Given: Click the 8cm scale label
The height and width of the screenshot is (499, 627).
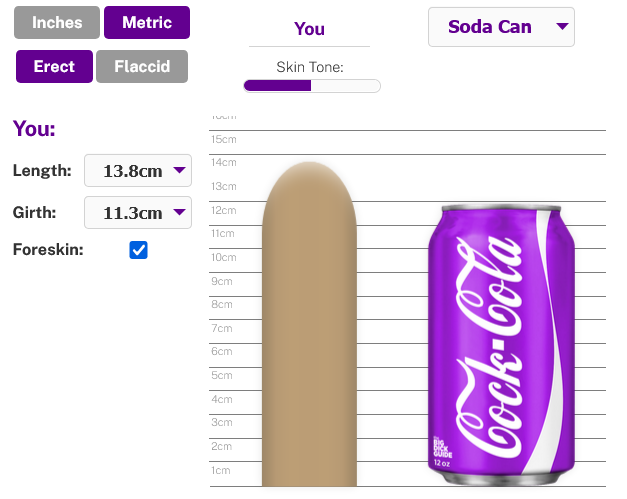Looking at the screenshot, I should [222, 304].
